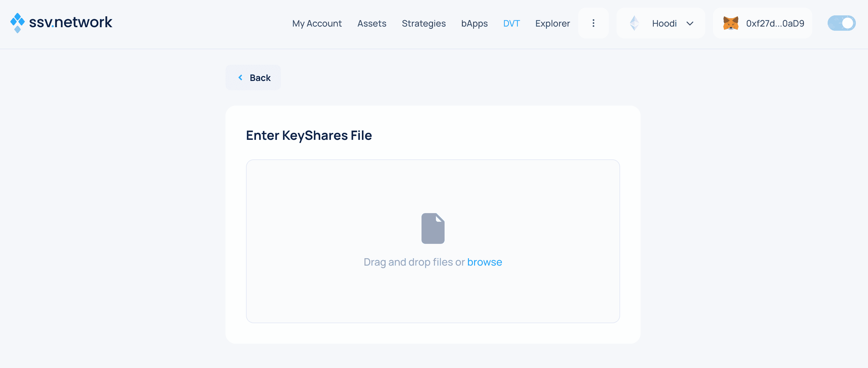Image resolution: width=868 pixels, height=368 pixels.
Task: Navigate to the bApps tab
Action: 474,24
